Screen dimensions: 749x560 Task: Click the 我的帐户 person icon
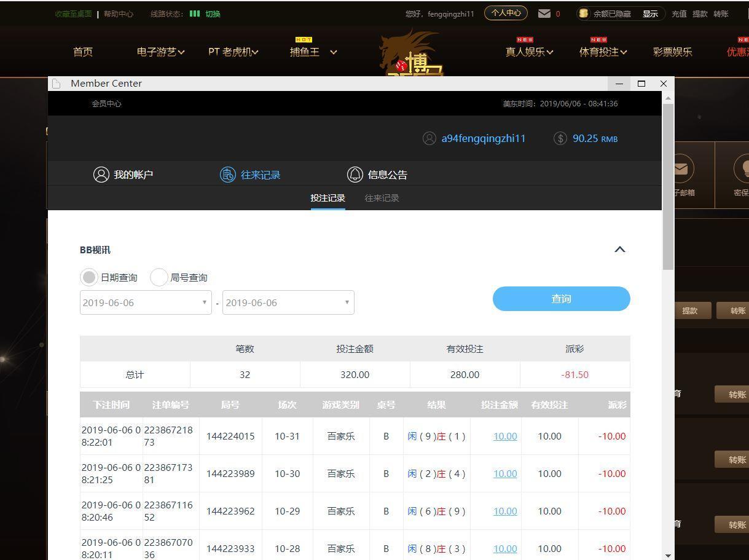click(x=101, y=175)
